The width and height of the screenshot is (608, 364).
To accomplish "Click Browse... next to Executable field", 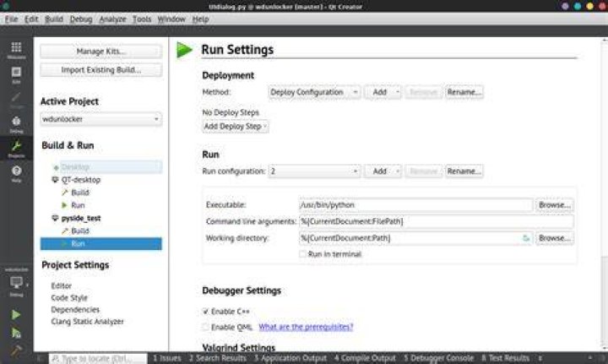I will pos(555,205).
